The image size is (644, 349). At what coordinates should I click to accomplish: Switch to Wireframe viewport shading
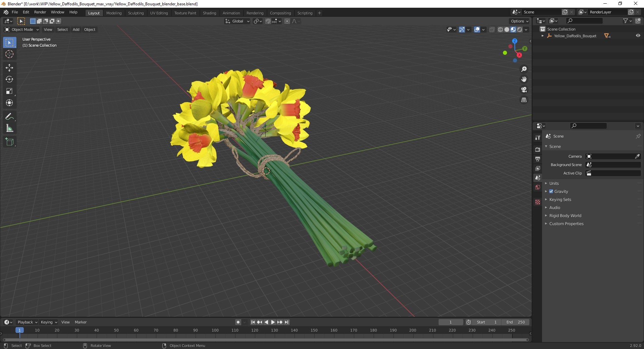tap(500, 30)
